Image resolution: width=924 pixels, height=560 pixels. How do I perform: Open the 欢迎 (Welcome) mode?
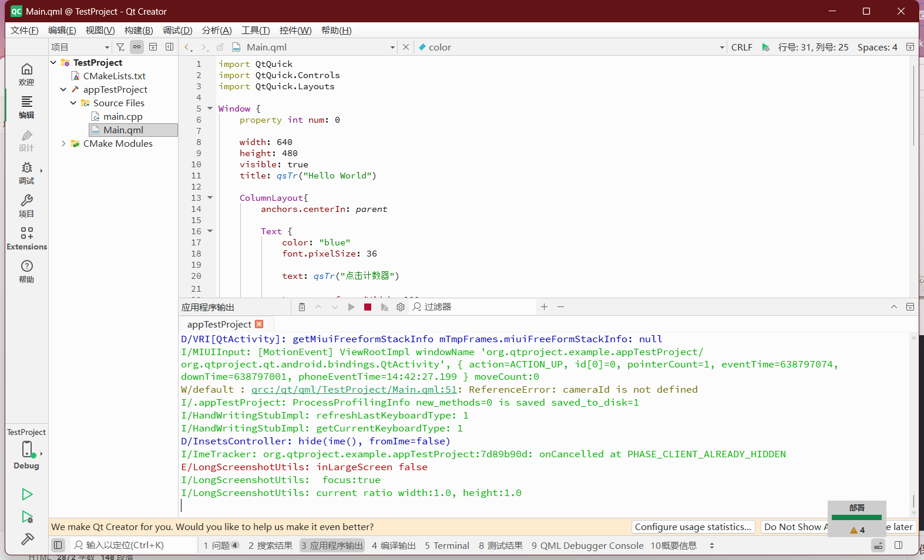tap(26, 75)
